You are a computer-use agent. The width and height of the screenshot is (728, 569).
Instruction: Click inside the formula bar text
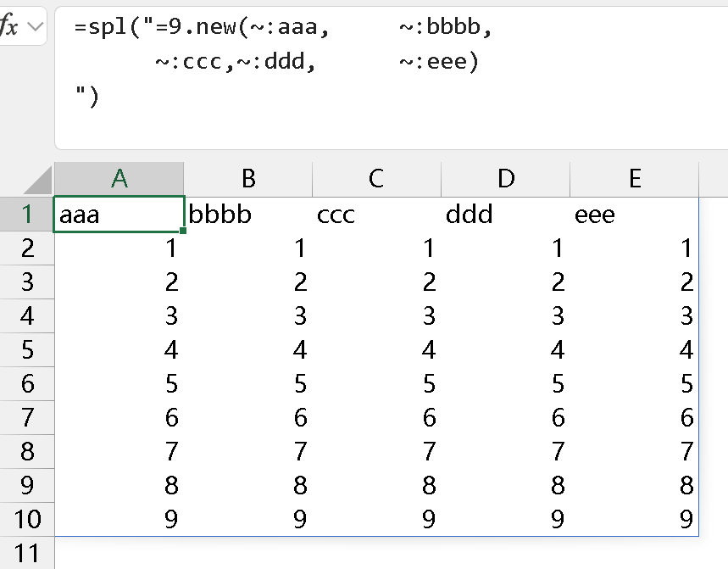(280, 62)
